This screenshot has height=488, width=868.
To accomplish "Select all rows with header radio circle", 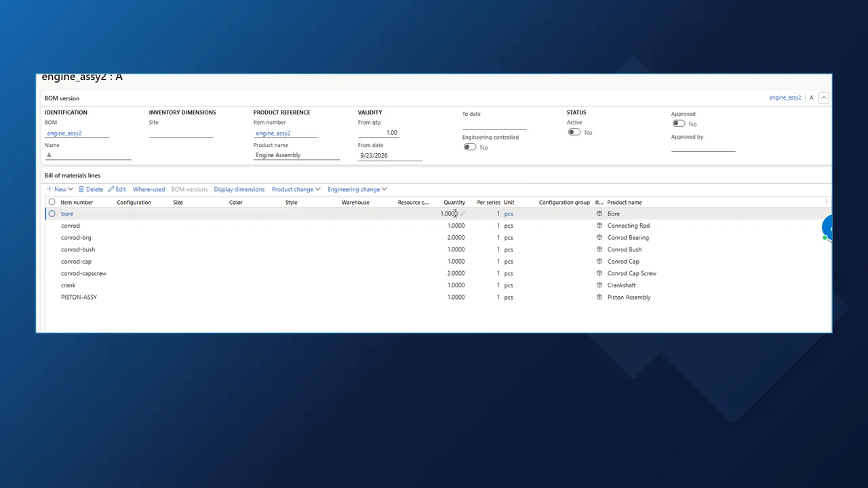I will 52,202.
